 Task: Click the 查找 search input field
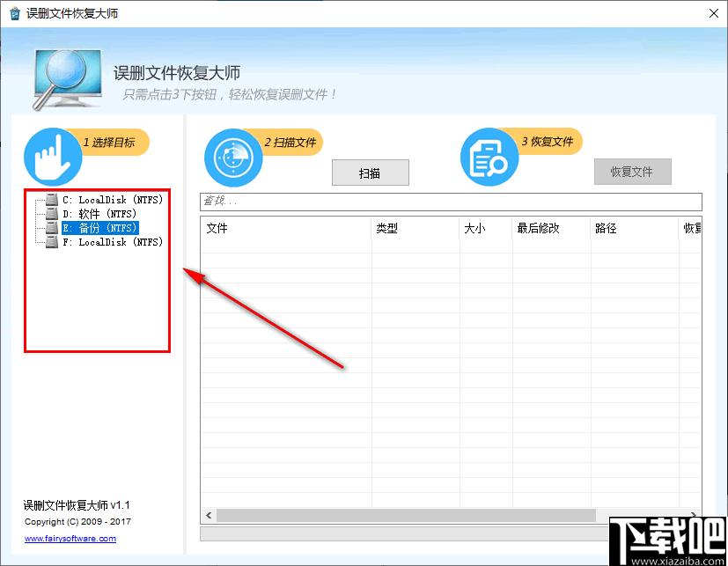pyautogui.click(x=451, y=202)
